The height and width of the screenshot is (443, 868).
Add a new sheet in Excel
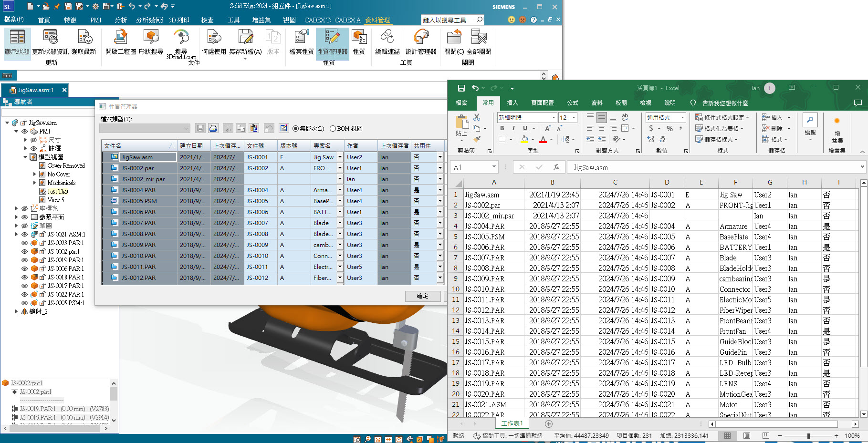(x=549, y=424)
